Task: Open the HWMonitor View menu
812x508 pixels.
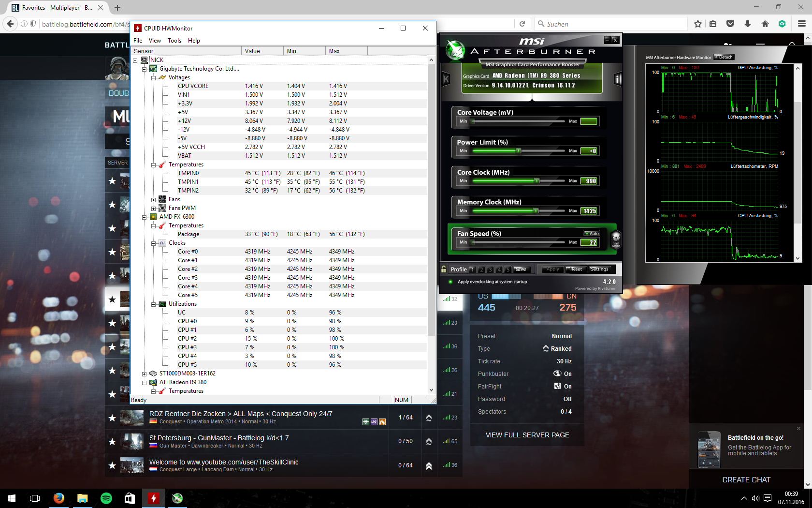Action: [x=155, y=41]
